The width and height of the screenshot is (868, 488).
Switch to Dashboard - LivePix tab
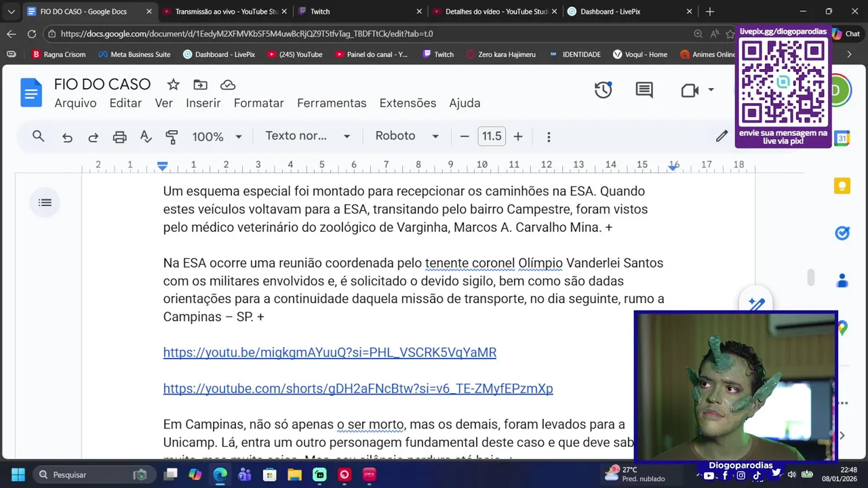(629, 12)
